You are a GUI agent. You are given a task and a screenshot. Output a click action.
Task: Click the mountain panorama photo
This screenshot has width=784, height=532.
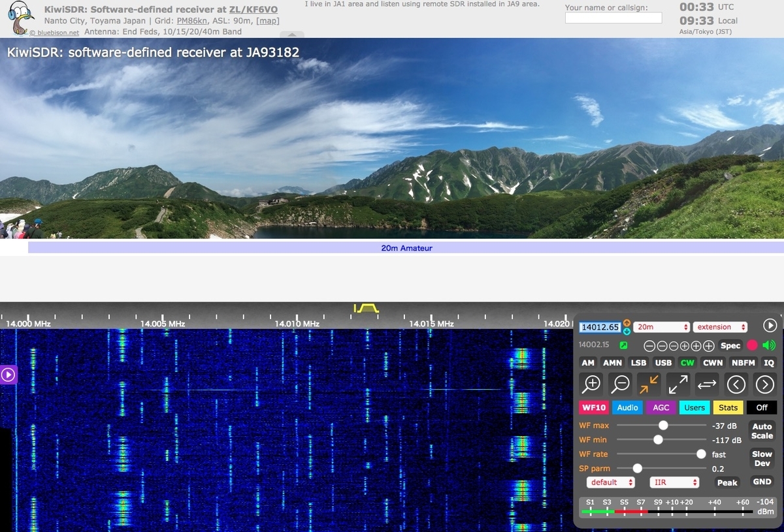pyautogui.click(x=392, y=138)
